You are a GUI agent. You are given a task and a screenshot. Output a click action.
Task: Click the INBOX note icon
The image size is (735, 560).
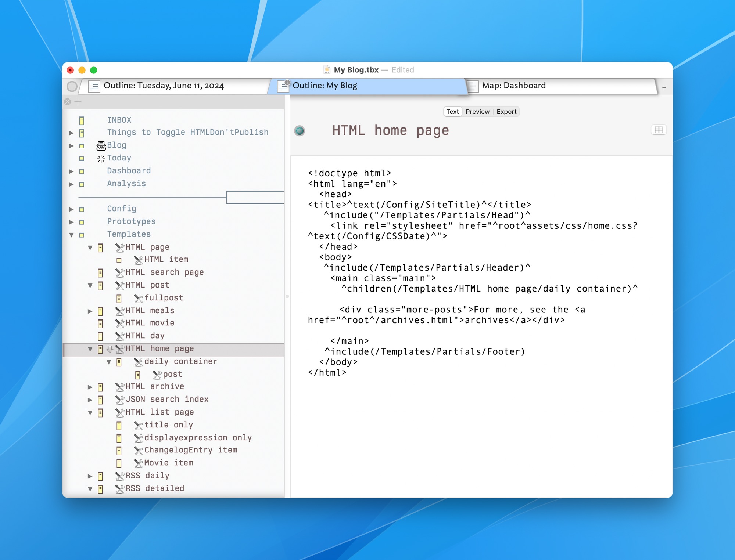(82, 120)
